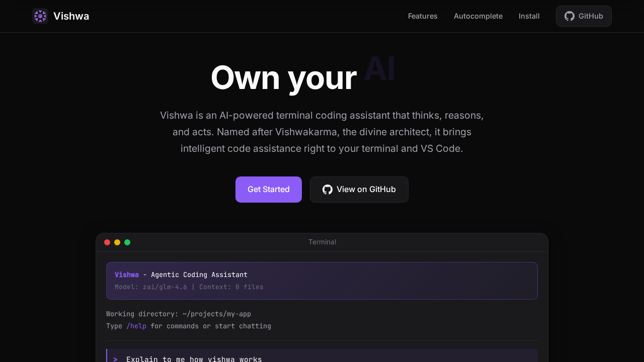
Task: Click the red traffic light dot on the terminal
Action: [107, 242]
